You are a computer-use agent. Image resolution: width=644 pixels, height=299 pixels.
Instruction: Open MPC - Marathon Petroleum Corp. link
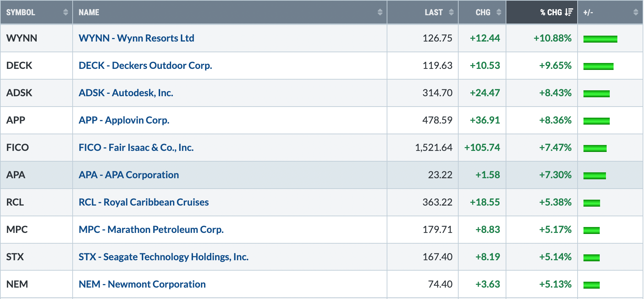[x=151, y=229]
